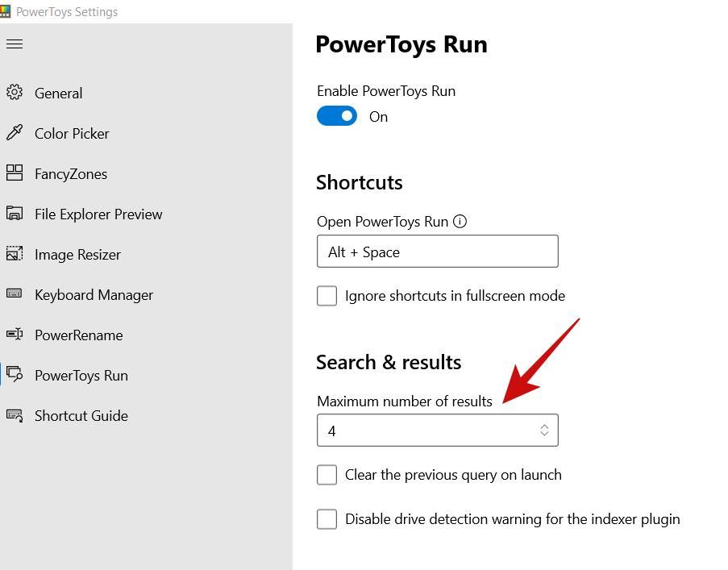Screen dimensions: 728x570
Task: Click the Enable PowerToys Run label
Action: tap(386, 91)
